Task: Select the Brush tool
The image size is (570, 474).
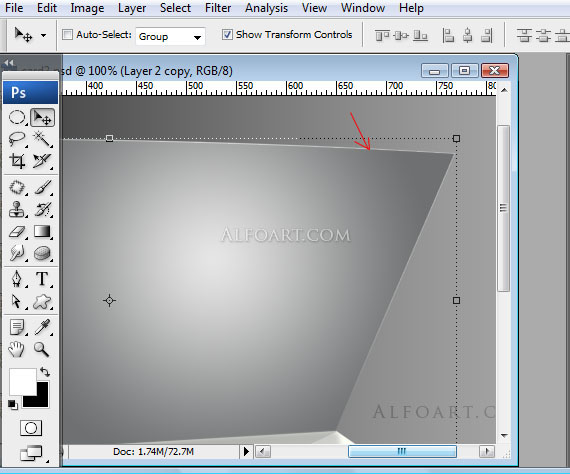Action: tap(42, 188)
